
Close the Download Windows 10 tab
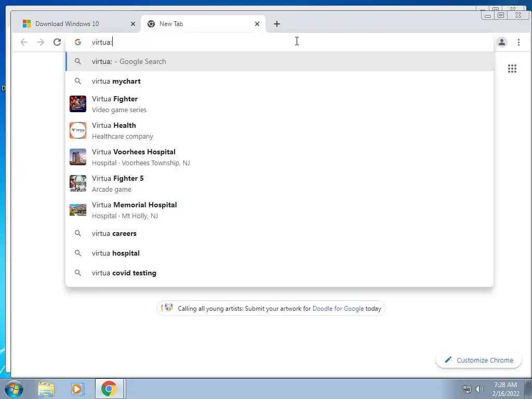133,24
